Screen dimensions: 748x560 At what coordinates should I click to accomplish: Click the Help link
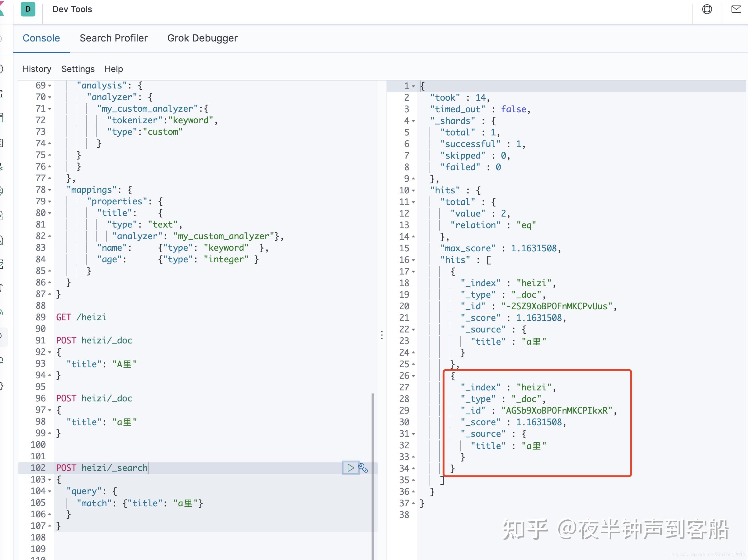[113, 69]
